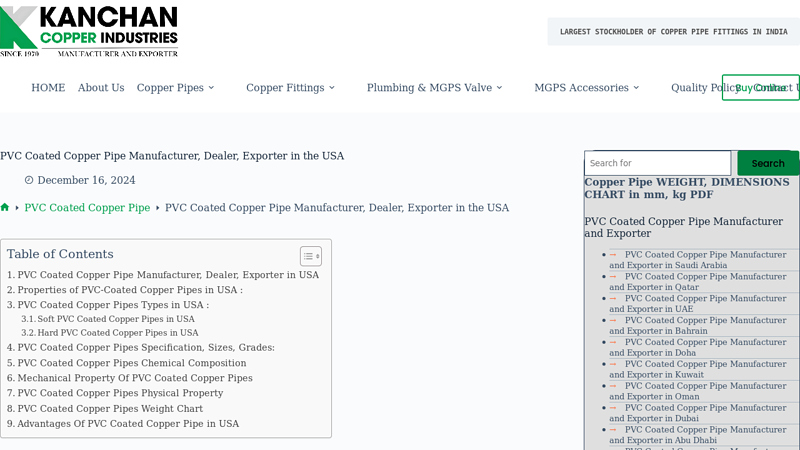Open Manufacturer and Exporter in Dubai link
This screenshot has width=800, height=450.
pos(697,413)
